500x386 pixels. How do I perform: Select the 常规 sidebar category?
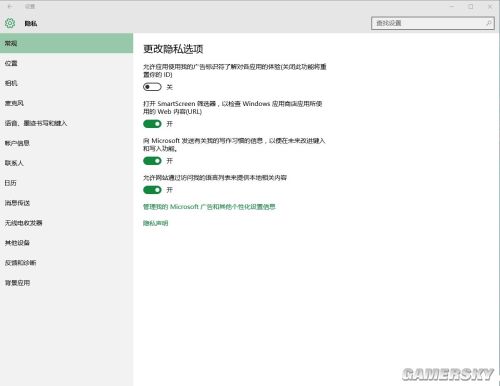coord(66,43)
